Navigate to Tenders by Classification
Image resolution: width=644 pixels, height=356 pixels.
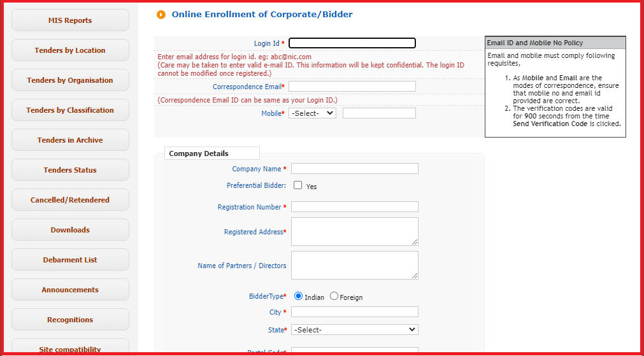coord(70,110)
